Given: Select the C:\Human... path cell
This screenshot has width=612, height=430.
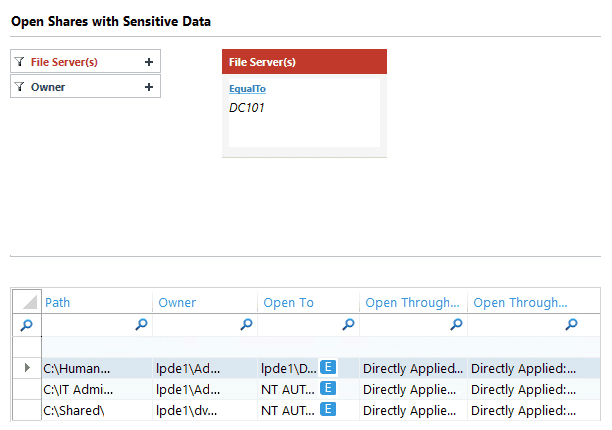Looking at the screenshot, I should 97,368.
